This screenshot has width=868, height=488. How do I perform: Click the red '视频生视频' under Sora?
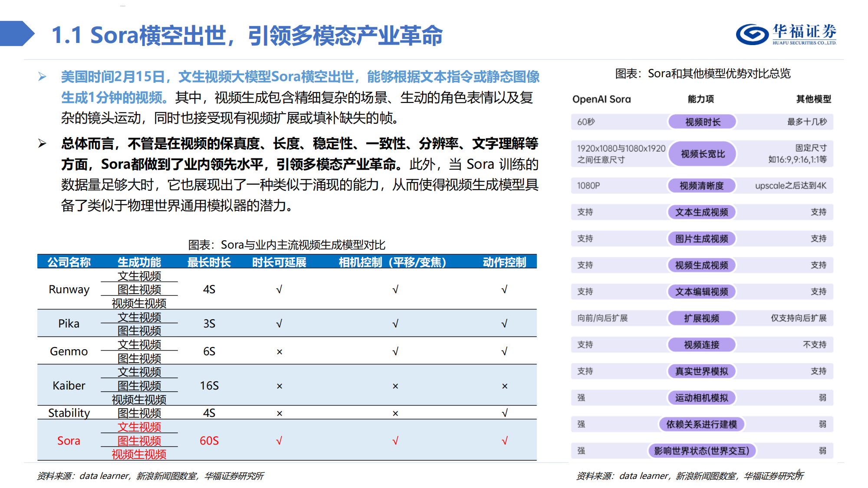point(139,454)
